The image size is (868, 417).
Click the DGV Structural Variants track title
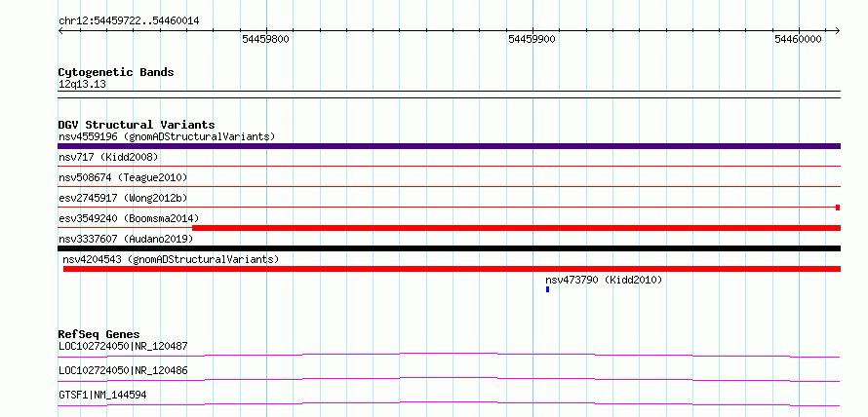pos(137,125)
